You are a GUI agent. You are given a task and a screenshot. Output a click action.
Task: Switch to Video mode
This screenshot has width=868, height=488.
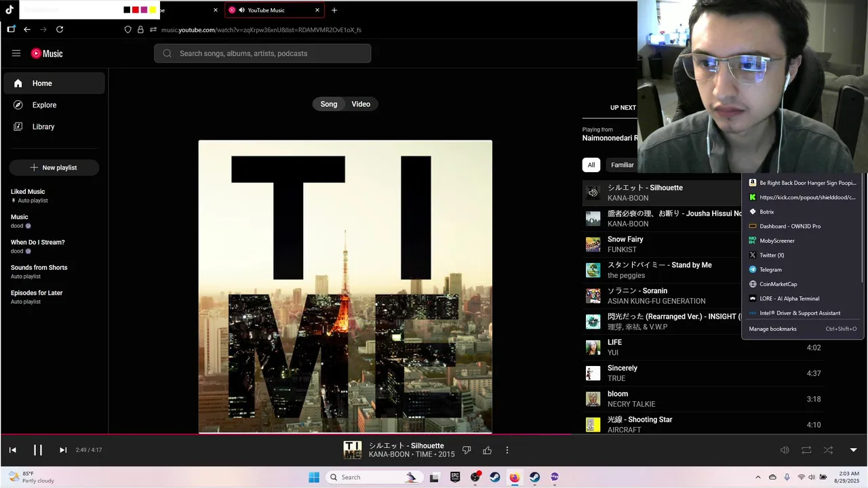[361, 104]
